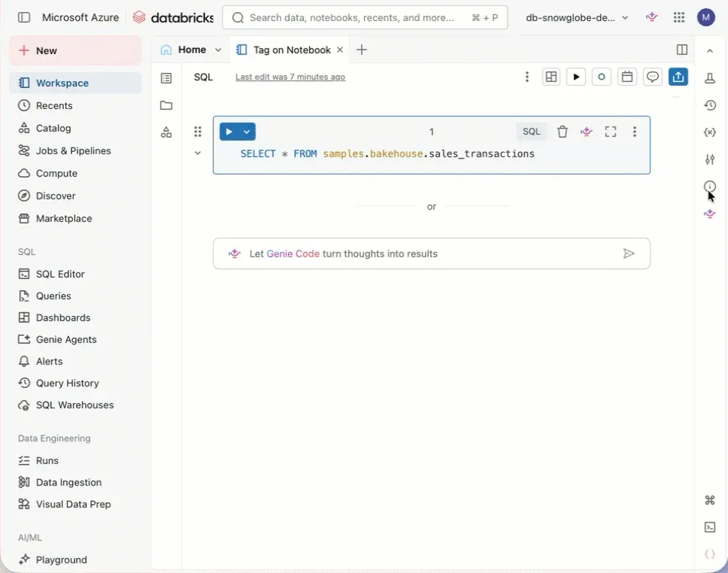The width and height of the screenshot is (728, 573).
Task: Collapse the right panel with up chevron
Action: coord(709,50)
